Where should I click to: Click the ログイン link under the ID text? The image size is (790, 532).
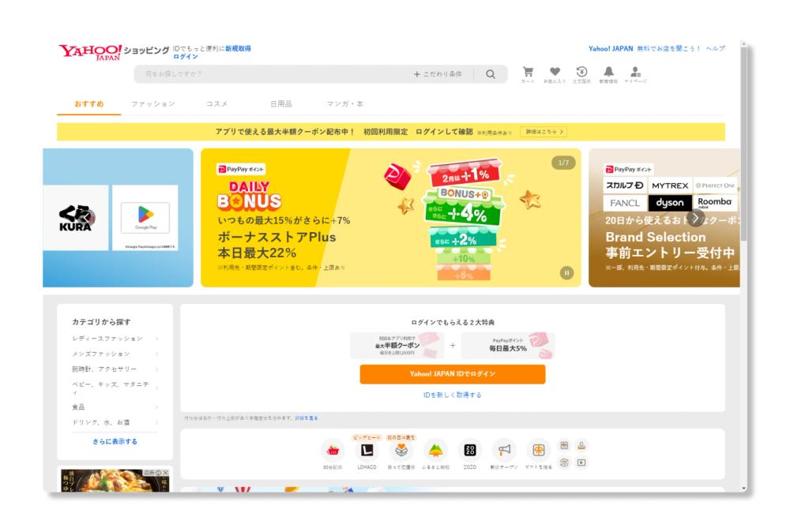coord(186,56)
